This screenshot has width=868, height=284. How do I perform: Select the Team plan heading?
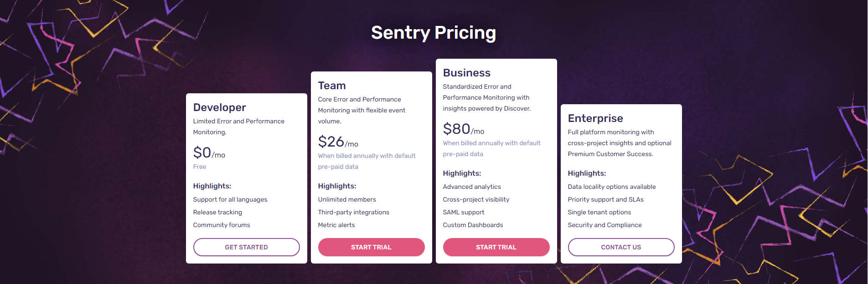[332, 86]
